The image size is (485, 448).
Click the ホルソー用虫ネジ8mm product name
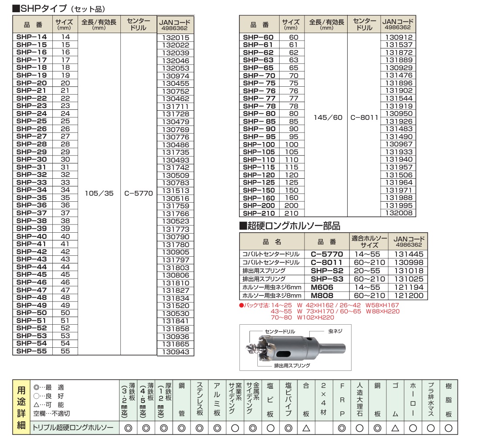[272, 295]
